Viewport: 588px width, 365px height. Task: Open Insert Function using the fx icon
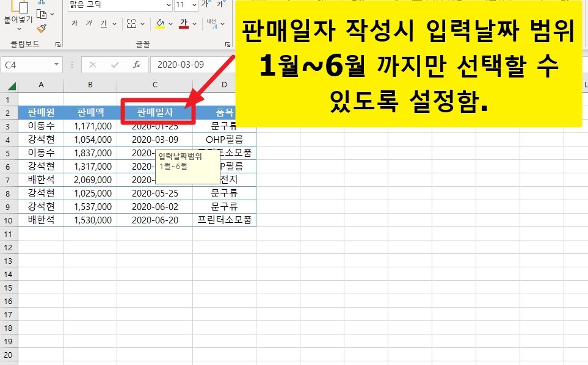pyautogui.click(x=136, y=64)
